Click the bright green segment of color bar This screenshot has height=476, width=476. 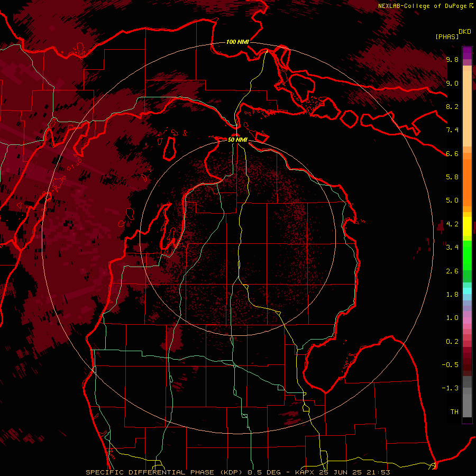click(x=467, y=255)
